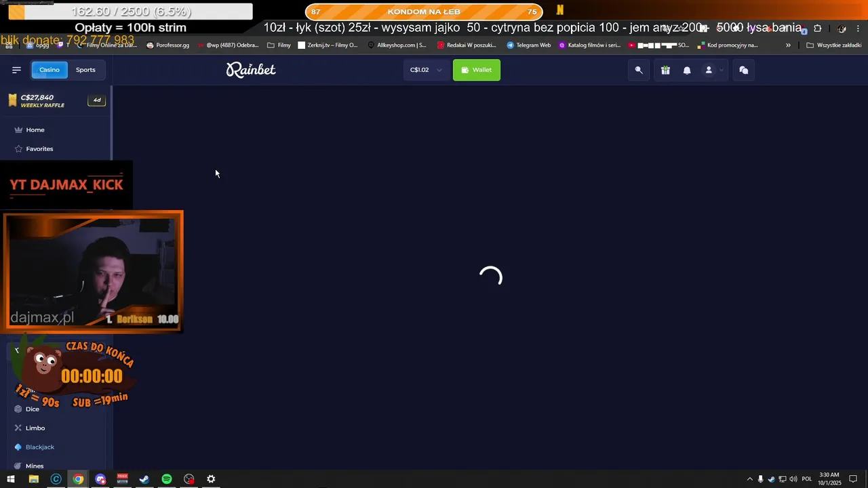
Task: Open the Settings gear in taskbar
Action: coord(211,479)
